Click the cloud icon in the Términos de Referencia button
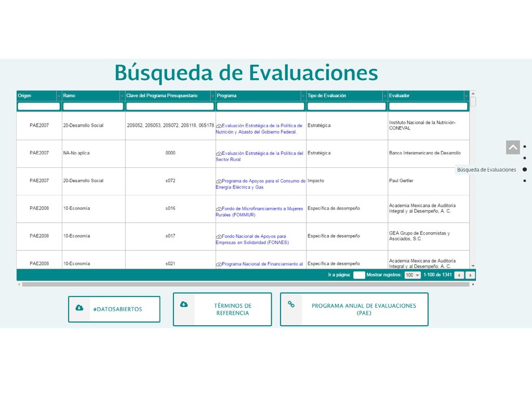 184,304
